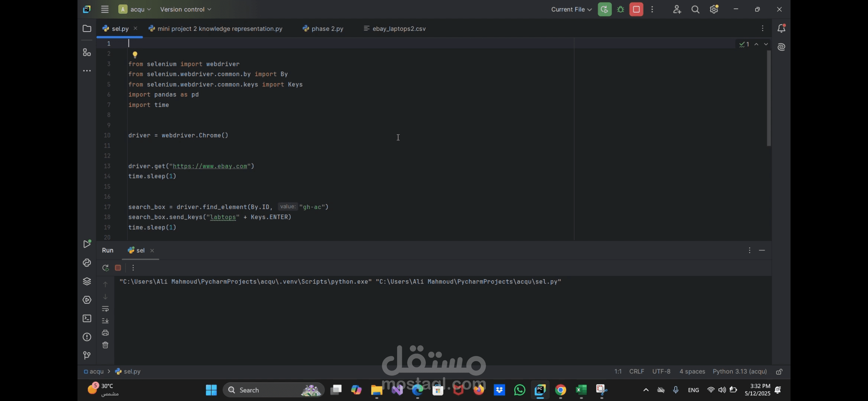Toggle soft-wrap in Run console
The height and width of the screenshot is (401, 868).
105,309
